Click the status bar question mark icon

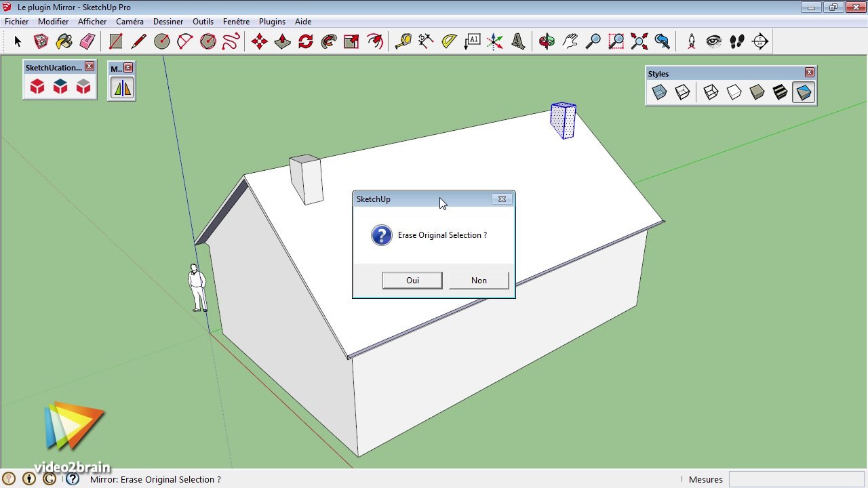[73, 479]
